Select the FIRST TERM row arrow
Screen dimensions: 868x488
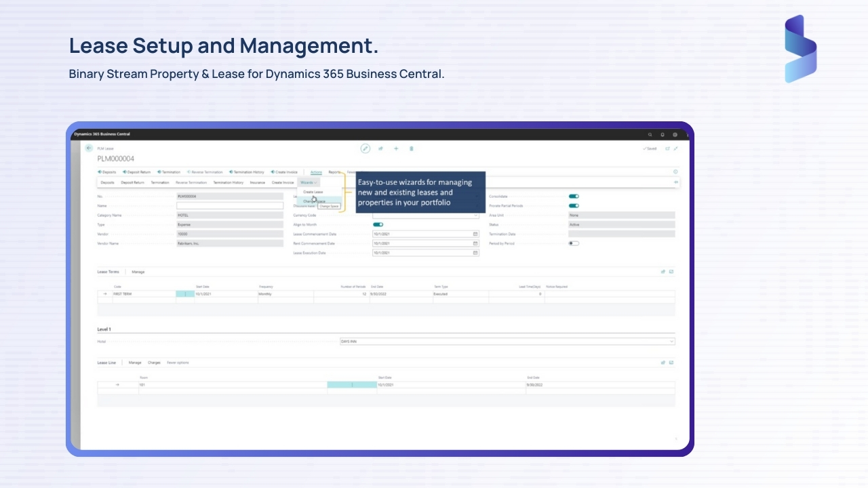point(105,294)
